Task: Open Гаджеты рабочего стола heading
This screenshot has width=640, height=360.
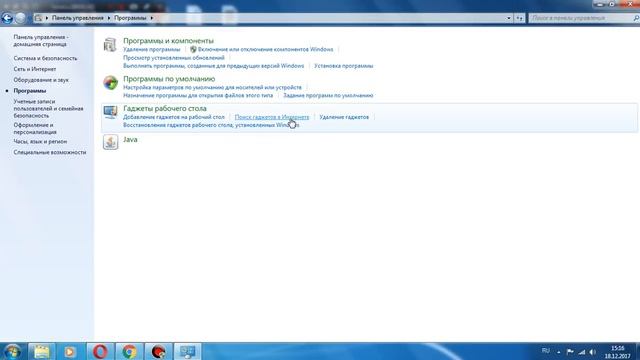Action: tap(165, 109)
